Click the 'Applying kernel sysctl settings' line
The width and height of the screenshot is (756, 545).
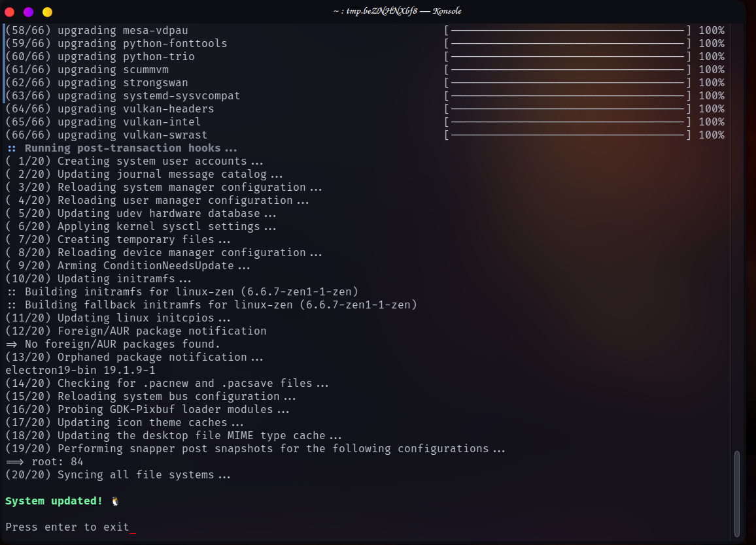141,226
